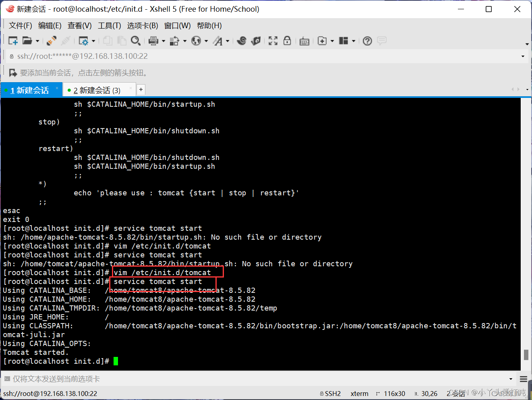
Task: Click tab strip scroll-right arrow
Action: pos(518,89)
